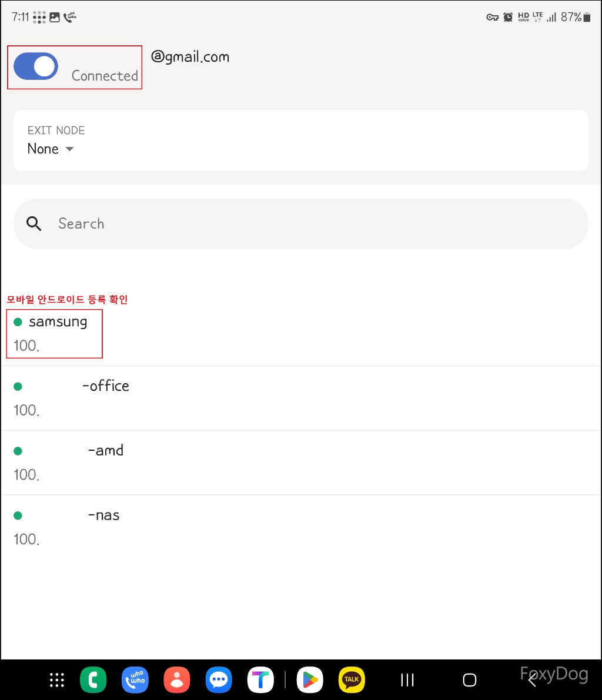
Task: Tap the back navigation arrow
Action: (x=532, y=680)
